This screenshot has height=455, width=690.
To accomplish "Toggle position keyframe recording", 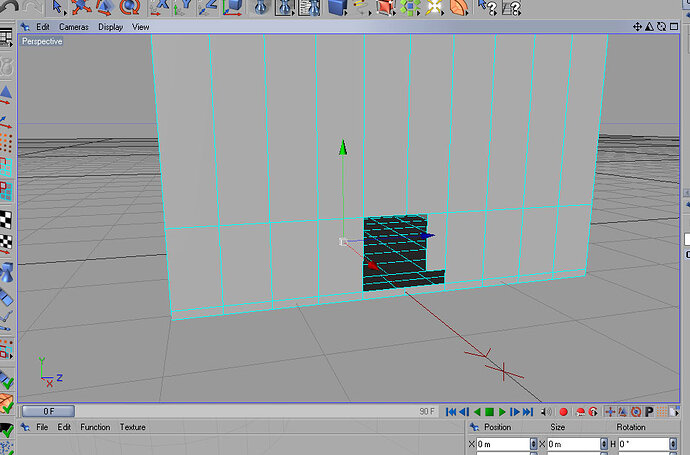I will click(610, 412).
